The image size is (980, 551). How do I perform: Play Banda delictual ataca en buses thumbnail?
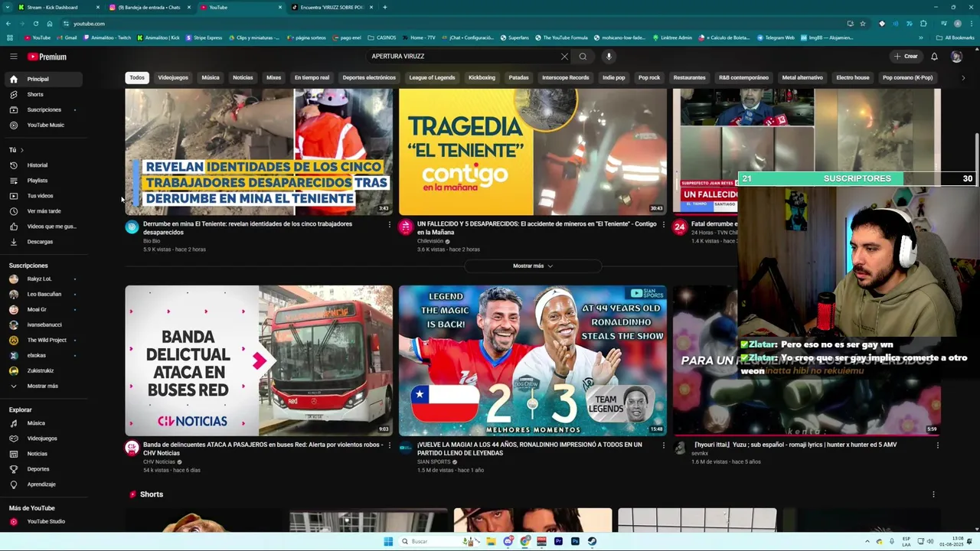(x=259, y=360)
